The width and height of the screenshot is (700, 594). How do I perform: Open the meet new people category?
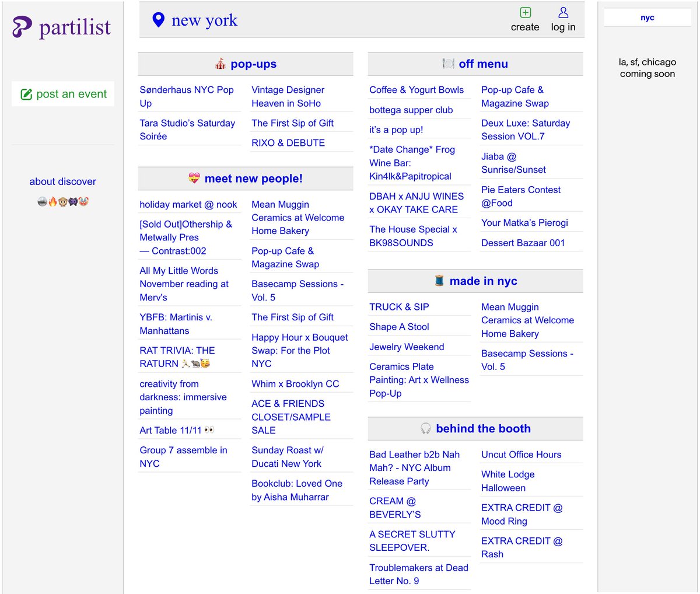click(246, 179)
